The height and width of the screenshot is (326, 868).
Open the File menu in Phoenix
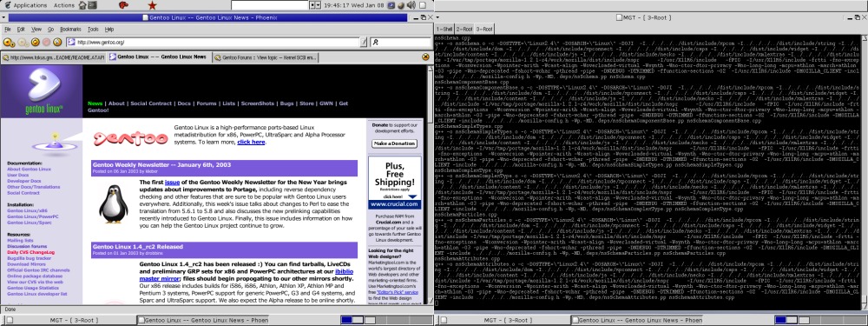coord(8,30)
